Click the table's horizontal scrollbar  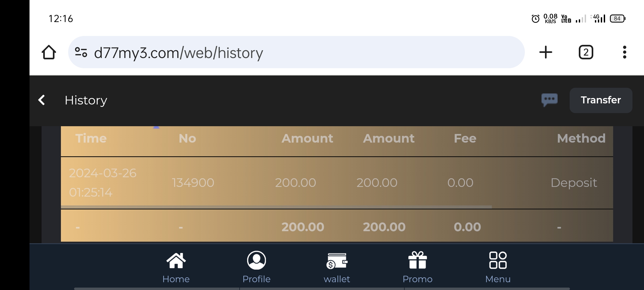coord(276,207)
